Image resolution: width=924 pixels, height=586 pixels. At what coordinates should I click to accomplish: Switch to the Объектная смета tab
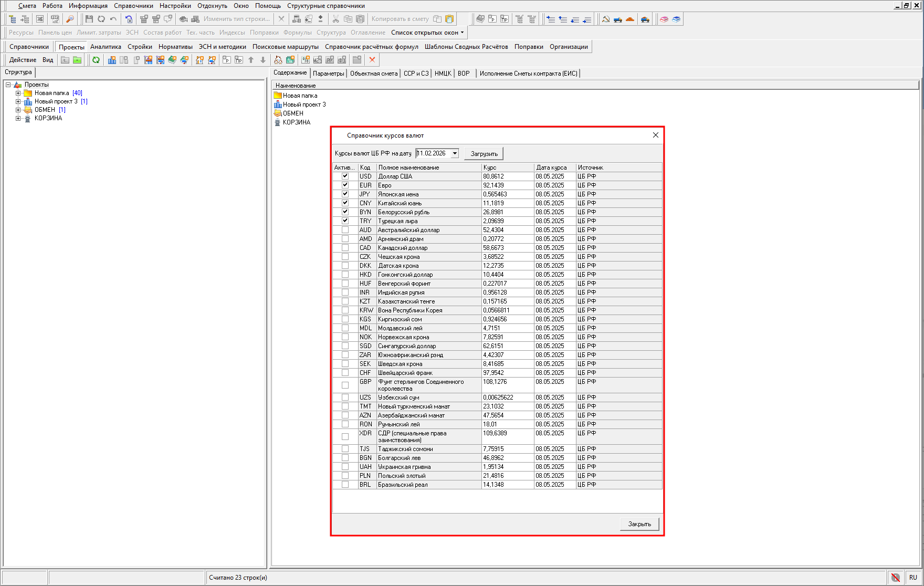373,74
